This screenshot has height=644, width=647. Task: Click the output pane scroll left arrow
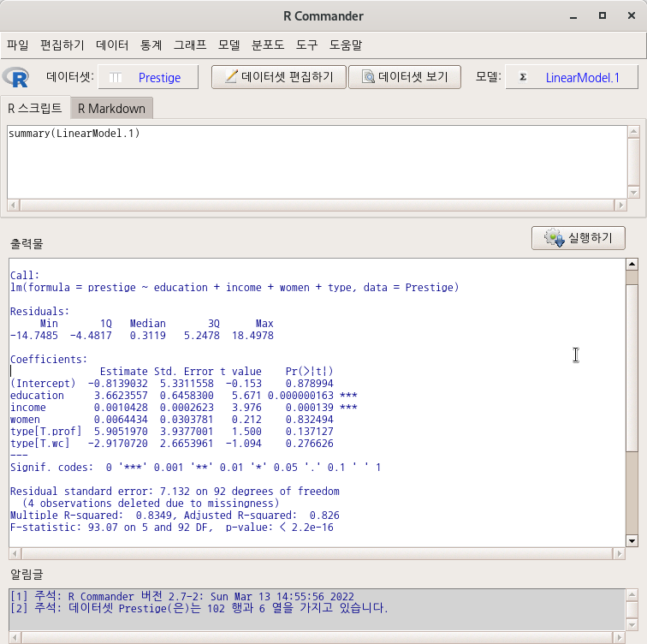pyautogui.click(x=15, y=553)
